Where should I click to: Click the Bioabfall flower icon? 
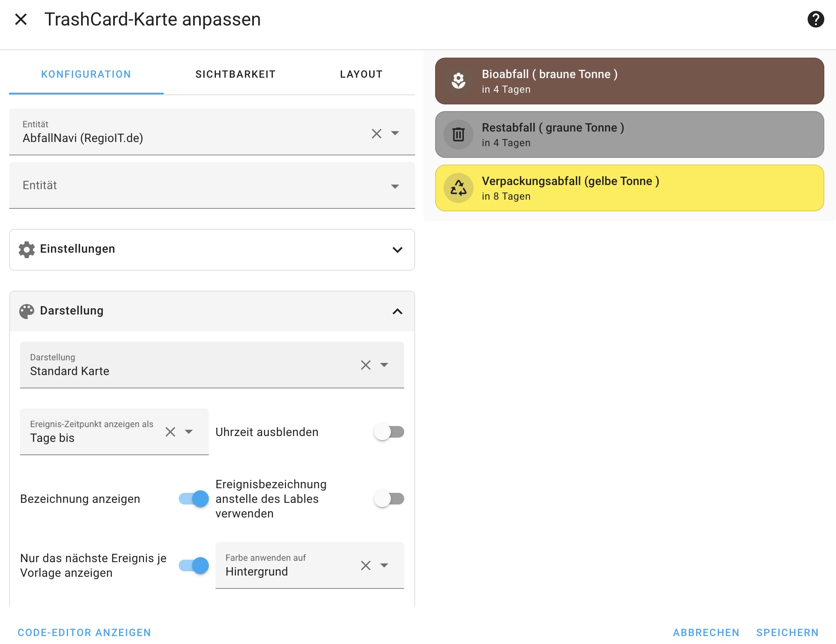point(459,81)
